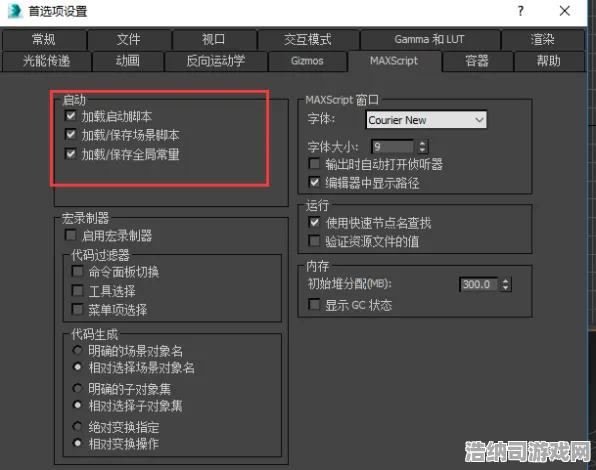Viewport: 596px width, 470px height.
Task: Switch to the 文件 tab
Action: point(128,40)
